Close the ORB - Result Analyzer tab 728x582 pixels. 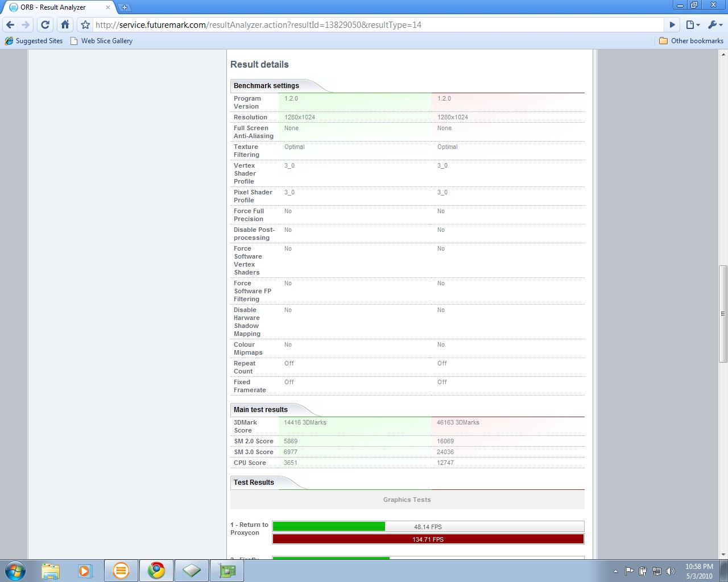coord(108,7)
